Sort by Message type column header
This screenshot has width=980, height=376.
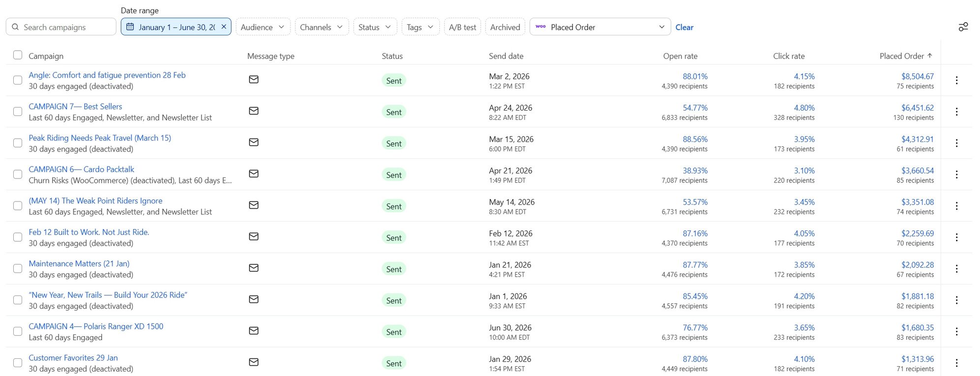[271, 56]
